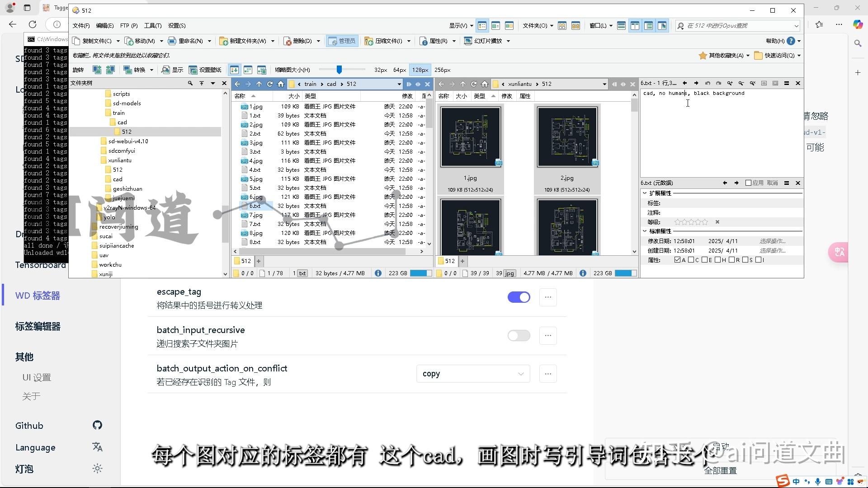The image size is (868, 488).
Task: Open the Properties toolbar icon
Action: point(424,41)
